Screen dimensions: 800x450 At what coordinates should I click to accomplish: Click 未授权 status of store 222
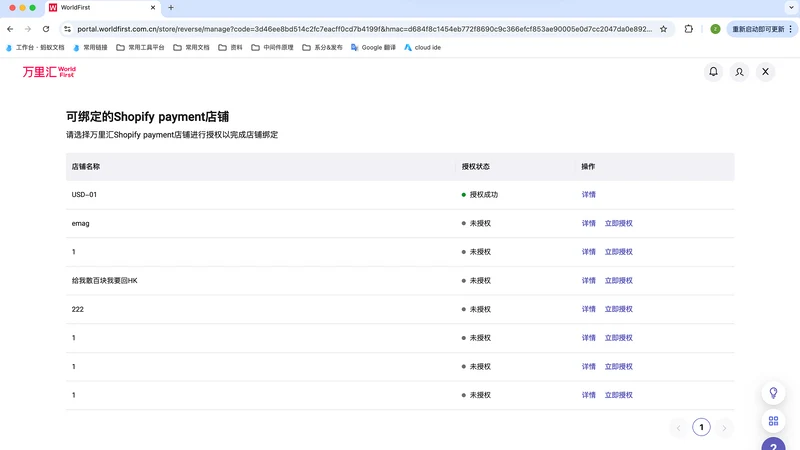point(476,309)
